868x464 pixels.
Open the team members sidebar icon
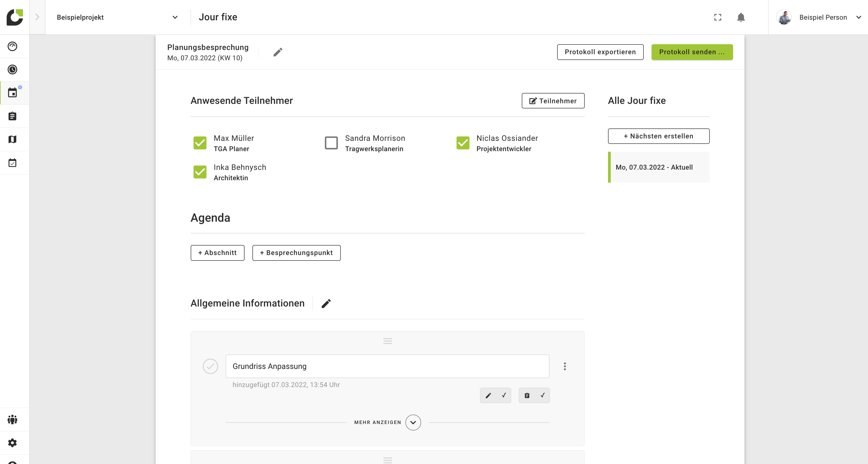coord(12,419)
